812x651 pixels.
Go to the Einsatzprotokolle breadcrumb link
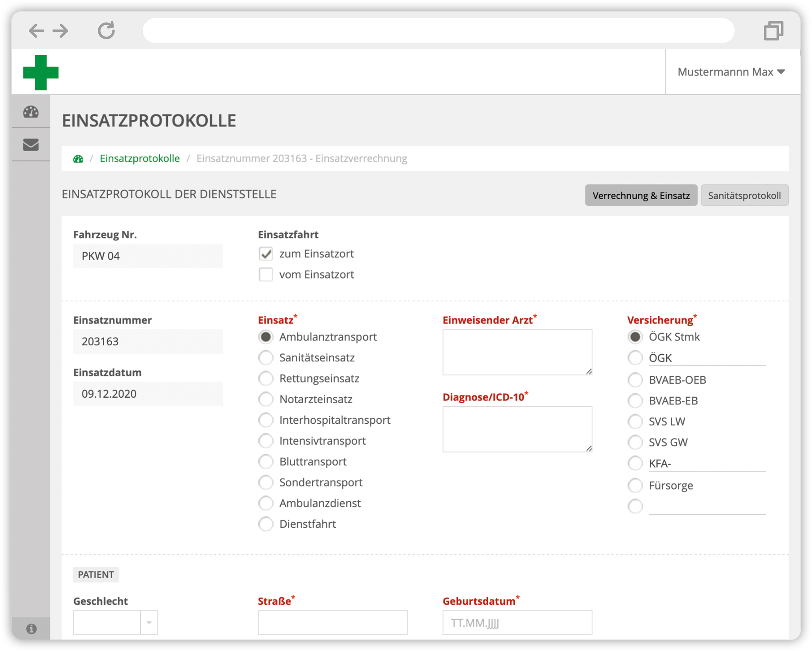pos(140,158)
